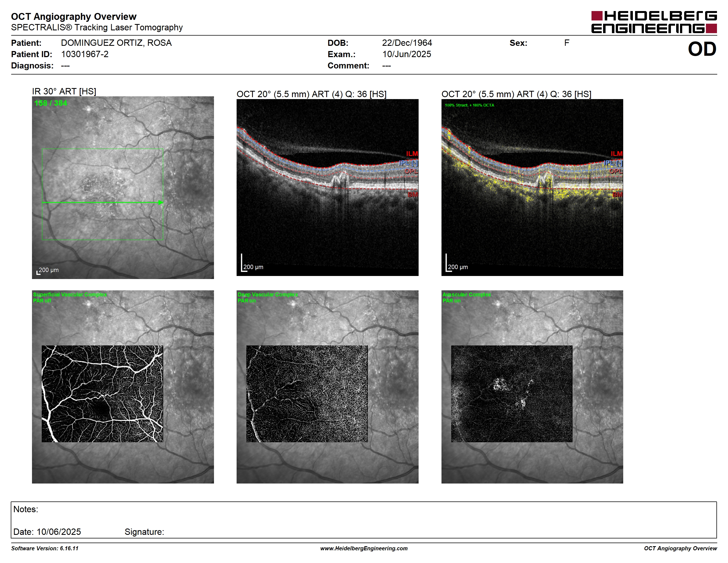
Task: Click 'Software Version: 6.16.11' footer text
Action: [x=45, y=548]
